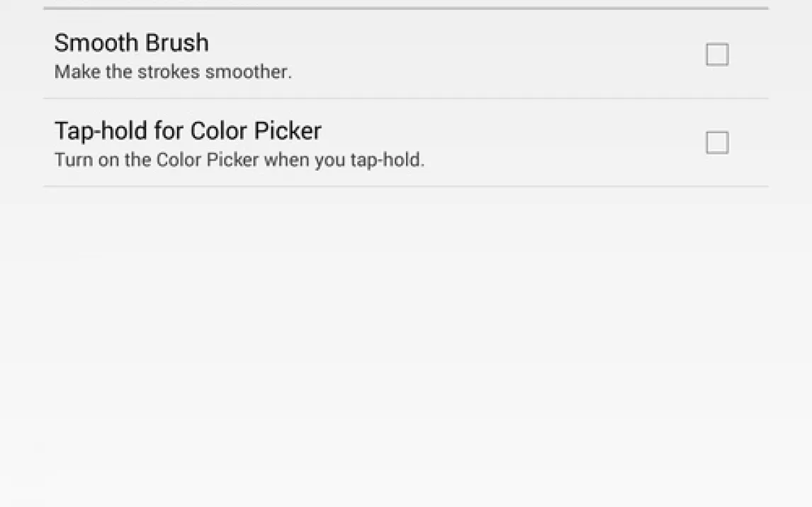Viewport: 812px width, 507px height.
Task: Turn on Color Picker tap-hold using its checkbox
Action: point(717,143)
